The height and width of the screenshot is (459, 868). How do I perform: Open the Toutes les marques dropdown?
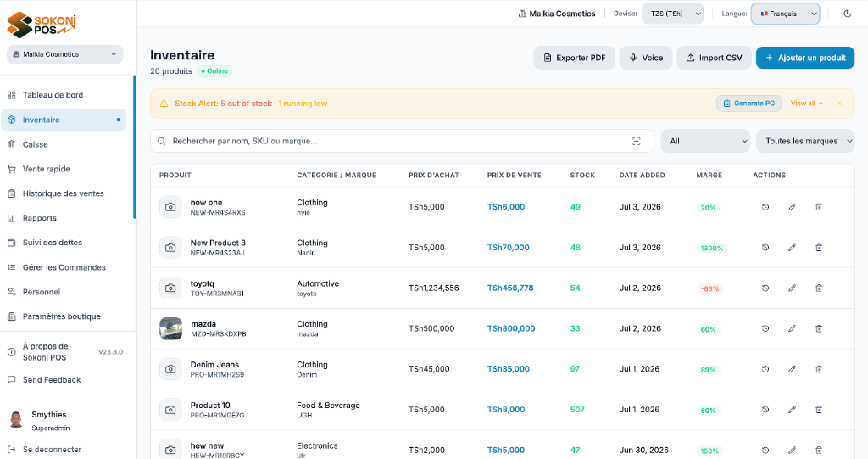[x=805, y=141]
